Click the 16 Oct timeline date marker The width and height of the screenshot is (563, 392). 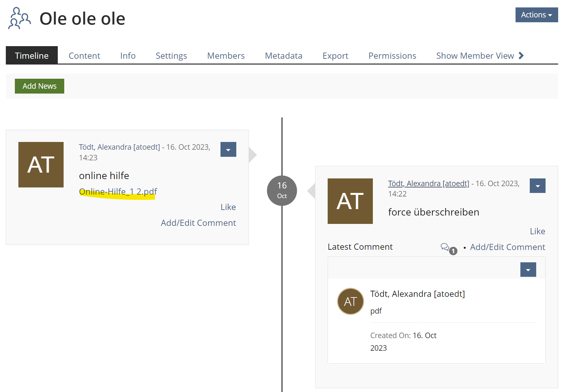282,190
